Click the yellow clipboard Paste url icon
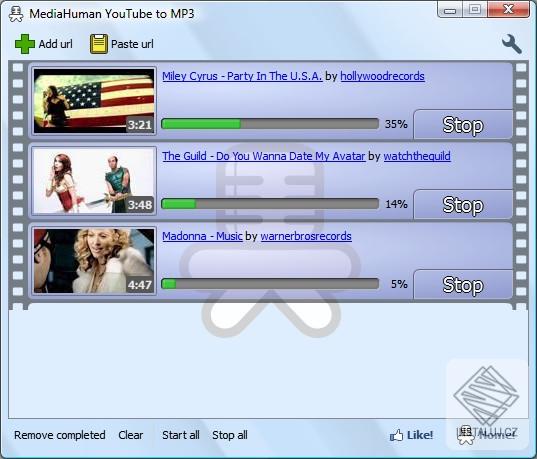 [99, 44]
